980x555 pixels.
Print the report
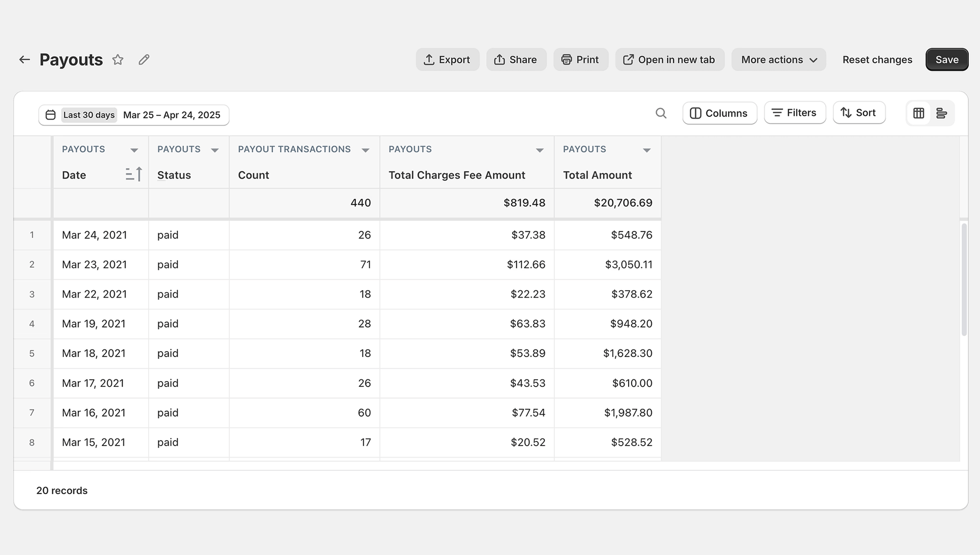580,60
